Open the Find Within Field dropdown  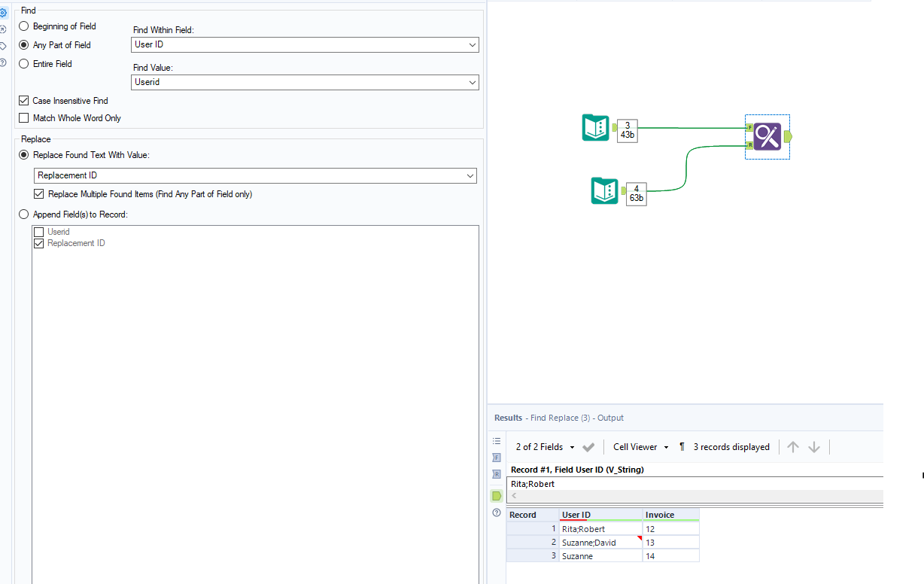473,44
